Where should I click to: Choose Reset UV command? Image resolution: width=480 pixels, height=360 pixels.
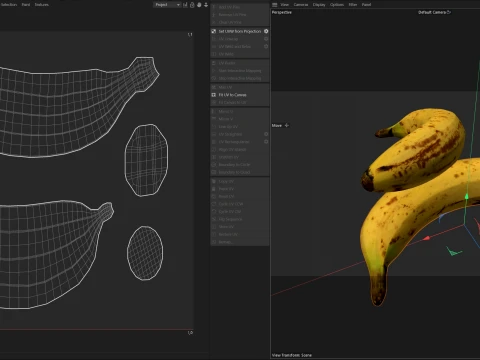[x=240, y=197]
